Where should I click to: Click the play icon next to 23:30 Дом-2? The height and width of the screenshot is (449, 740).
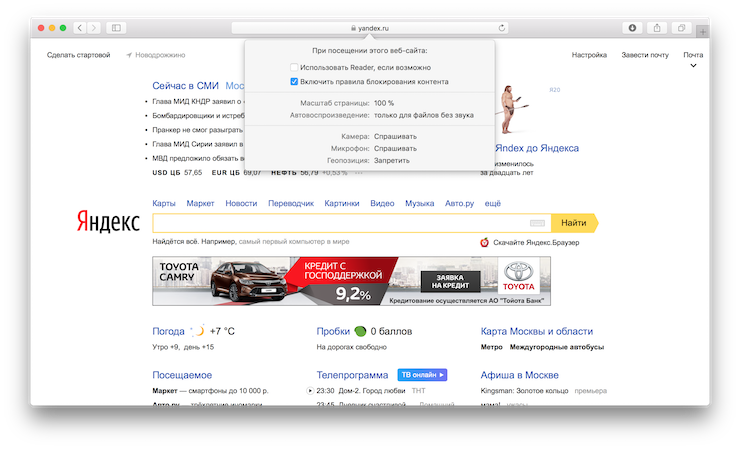(310, 390)
